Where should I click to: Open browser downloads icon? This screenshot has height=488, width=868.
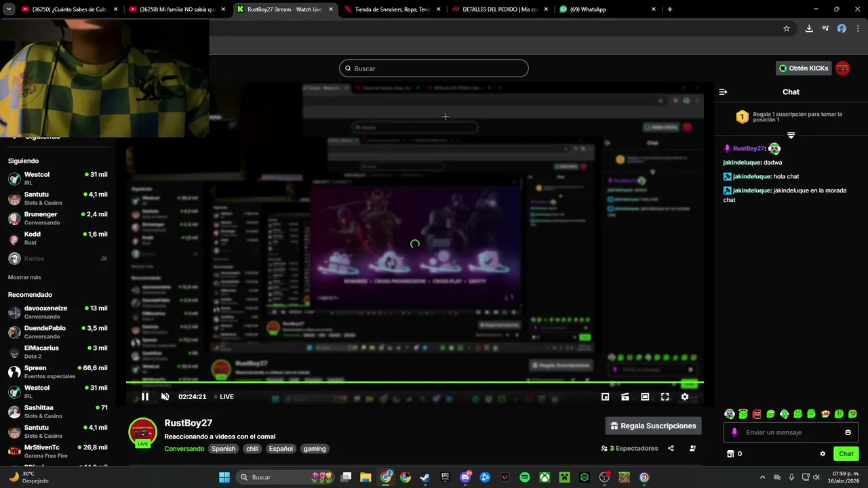809,28
